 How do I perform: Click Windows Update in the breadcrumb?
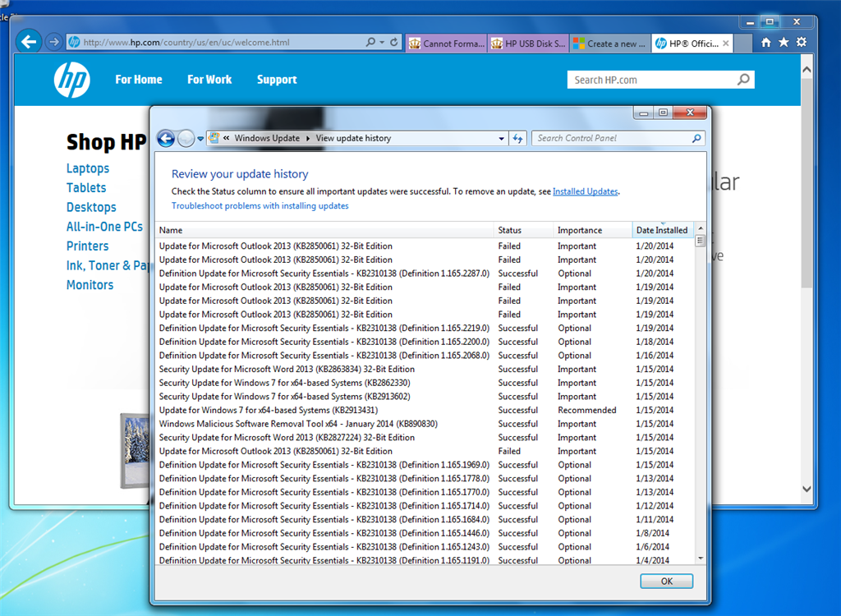(x=267, y=139)
